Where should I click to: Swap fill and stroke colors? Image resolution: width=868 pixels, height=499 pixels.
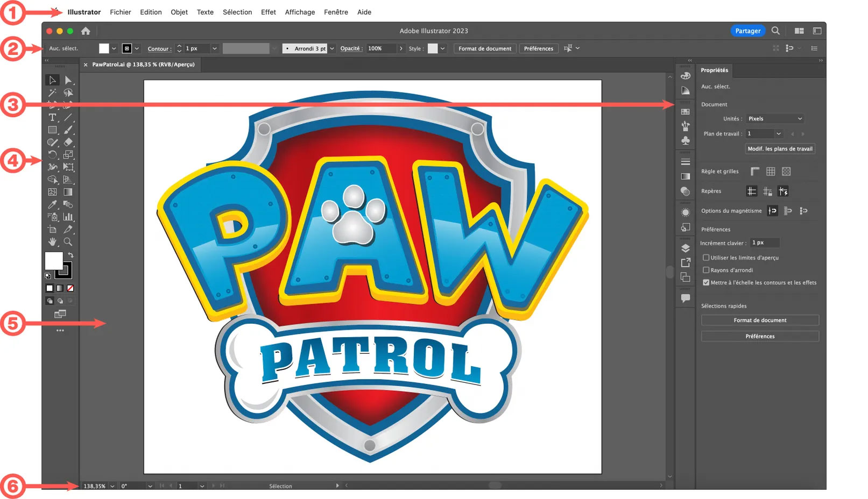[x=70, y=255]
